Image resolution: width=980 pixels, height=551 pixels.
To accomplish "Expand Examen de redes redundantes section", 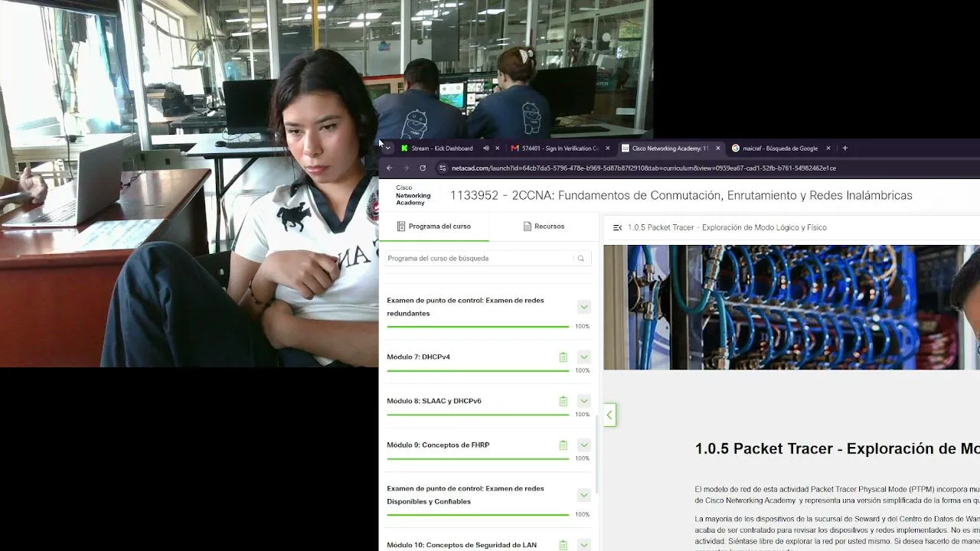I will (583, 307).
